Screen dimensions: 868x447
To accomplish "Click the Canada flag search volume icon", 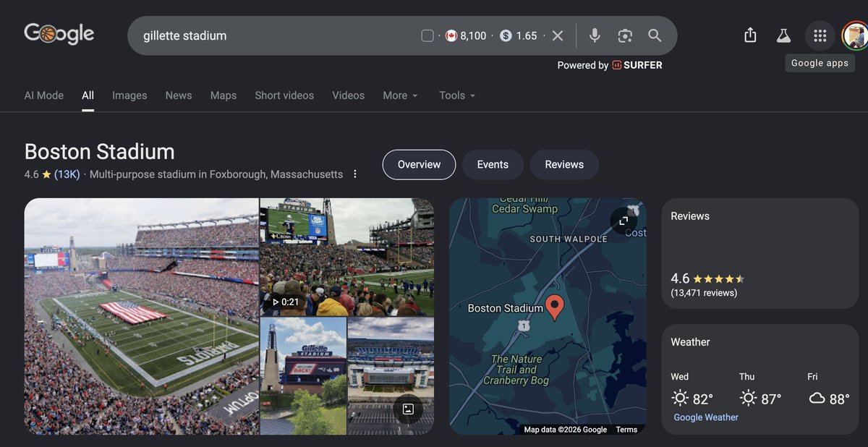I will click(x=451, y=35).
